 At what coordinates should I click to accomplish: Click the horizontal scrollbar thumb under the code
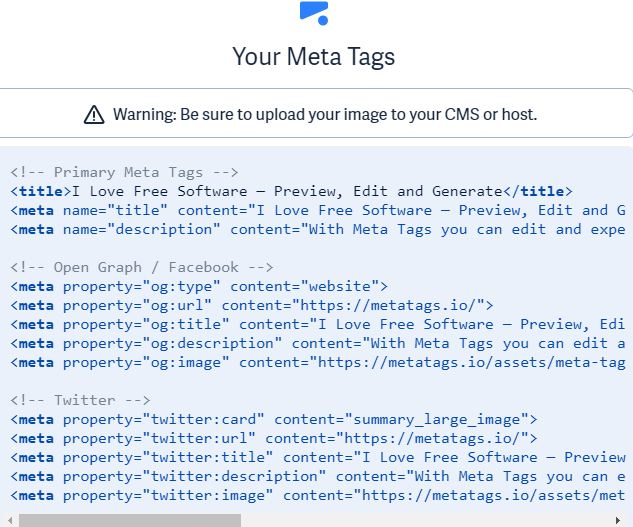point(130,520)
